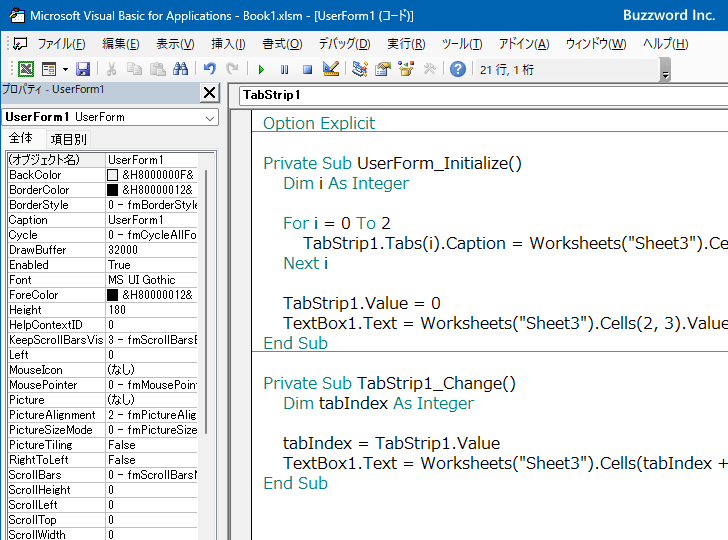Viewport: 728px width, 540px height.
Task: Select the Cycle property row
Action: point(102,235)
